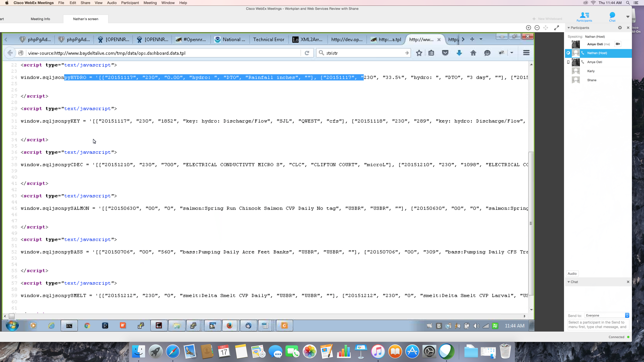Open Firefox downloads arrow
Viewport: 644px width, 362px height.
(x=459, y=53)
